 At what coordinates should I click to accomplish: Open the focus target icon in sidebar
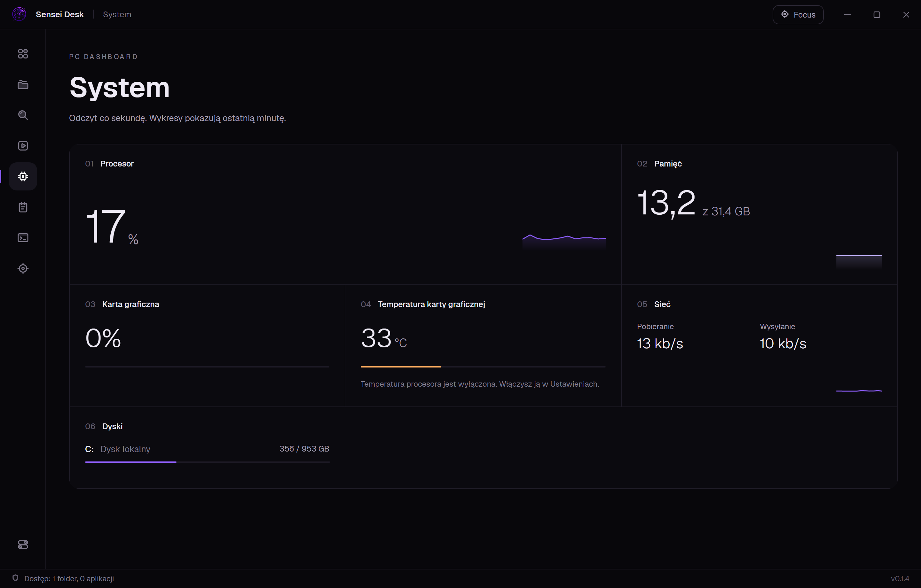coord(23,268)
